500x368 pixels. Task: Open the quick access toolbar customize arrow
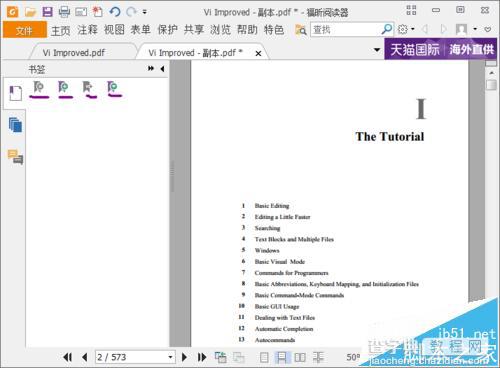145,12
